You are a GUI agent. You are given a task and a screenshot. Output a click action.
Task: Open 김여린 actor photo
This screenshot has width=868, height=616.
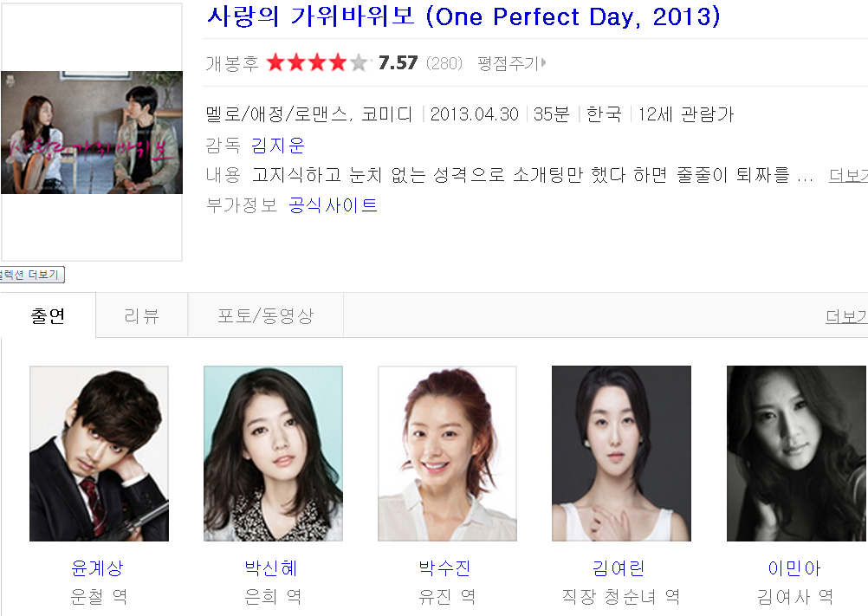click(622, 453)
